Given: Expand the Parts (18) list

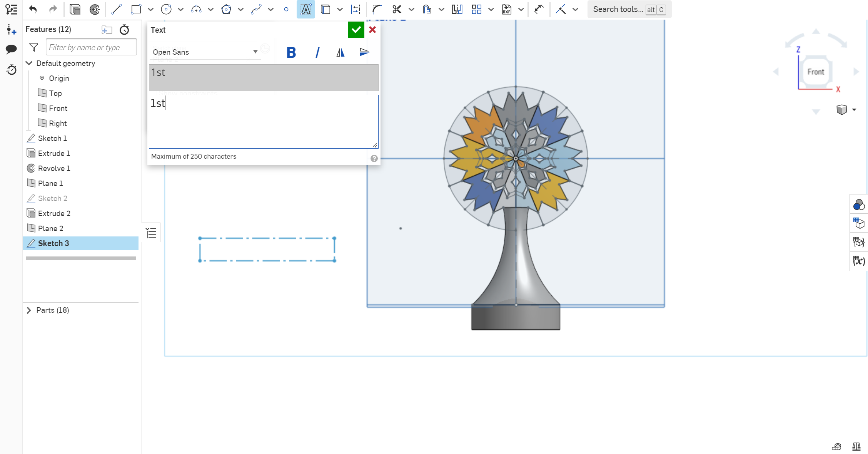Looking at the screenshot, I should [x=29, y=310].
